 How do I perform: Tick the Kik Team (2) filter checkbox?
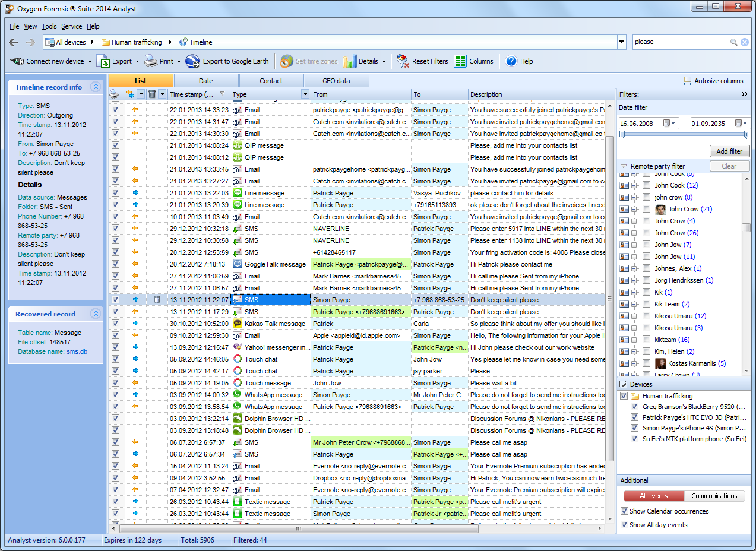pos(647,304)
